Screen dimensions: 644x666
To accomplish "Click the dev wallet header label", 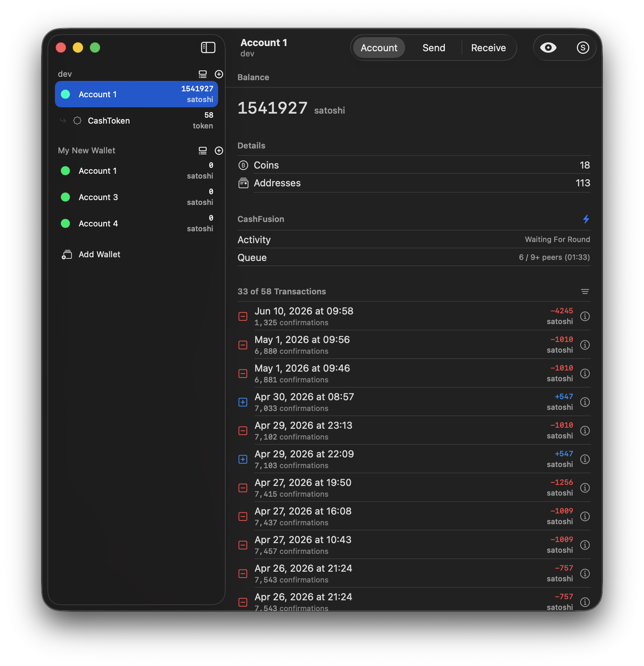I will (65, 74).
